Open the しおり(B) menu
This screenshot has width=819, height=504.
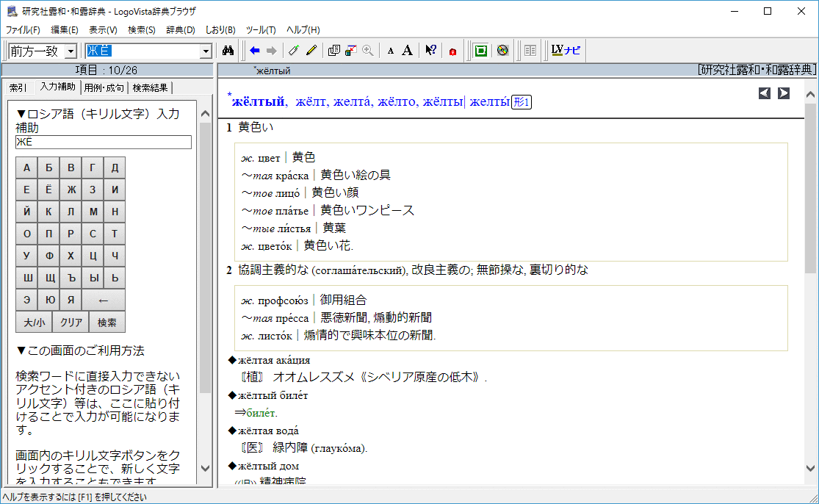click(220, 30)
